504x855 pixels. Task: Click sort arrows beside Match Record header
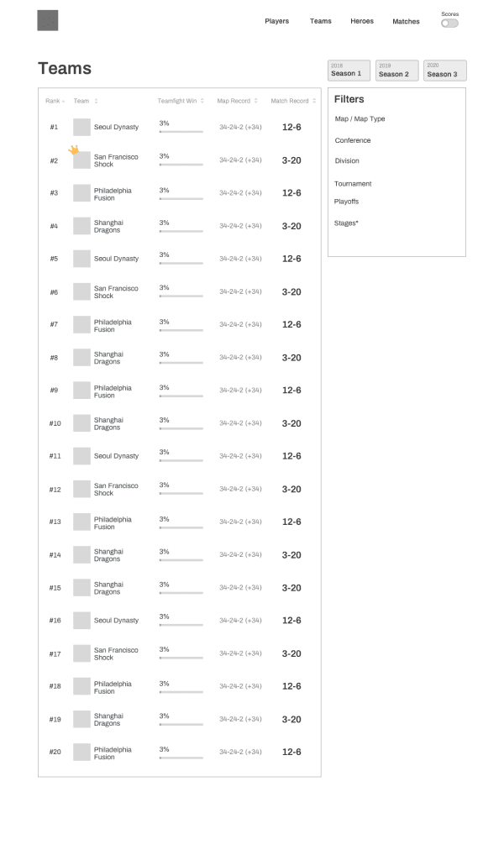[x=314, y=101]
